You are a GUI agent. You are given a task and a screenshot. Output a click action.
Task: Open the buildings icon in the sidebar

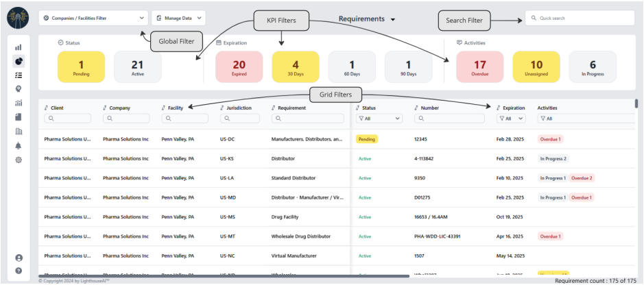[x=19, y=131]
